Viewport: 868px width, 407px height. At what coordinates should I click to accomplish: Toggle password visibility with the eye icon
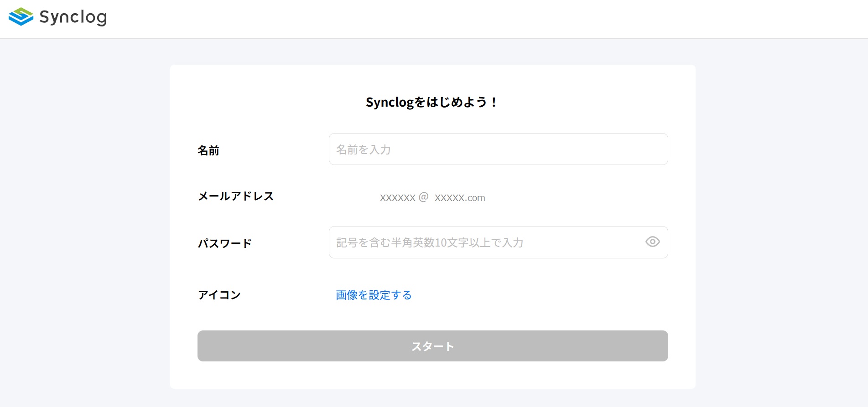click(652, 242)
